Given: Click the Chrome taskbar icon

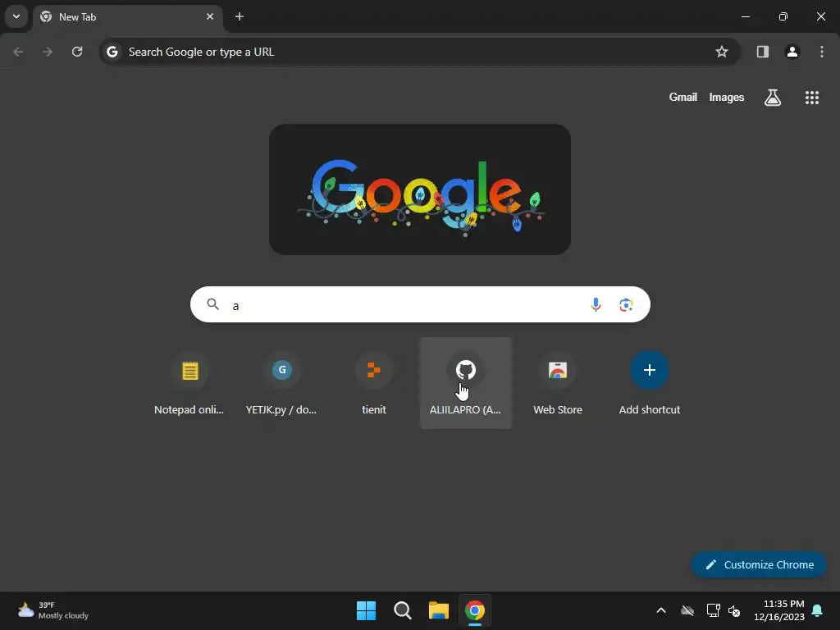Looking at the screenshot, I should click(475, 610).
